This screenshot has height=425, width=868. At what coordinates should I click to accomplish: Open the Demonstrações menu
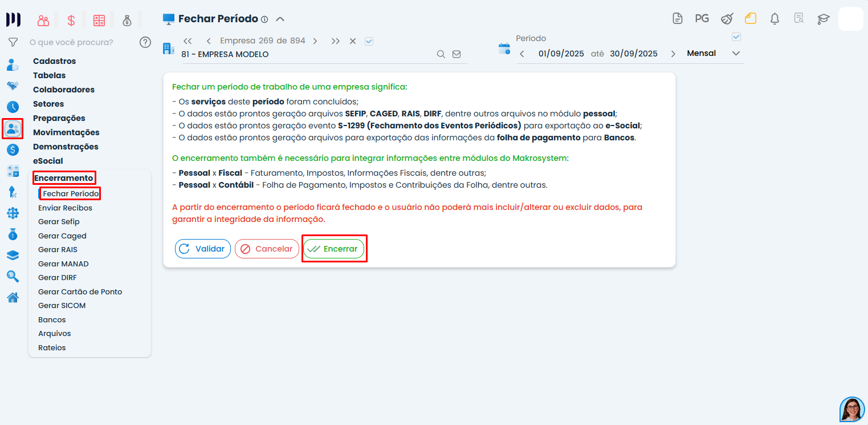(66, 147)
